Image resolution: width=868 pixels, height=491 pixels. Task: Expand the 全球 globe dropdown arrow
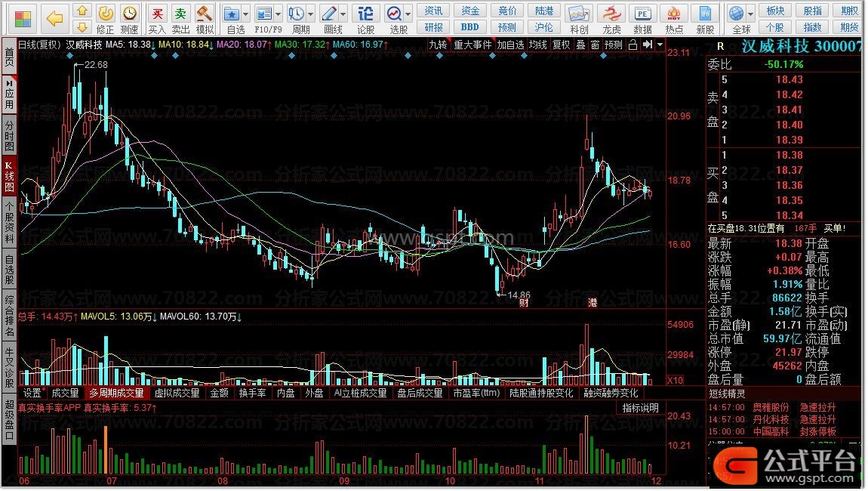tap(751, 14)
